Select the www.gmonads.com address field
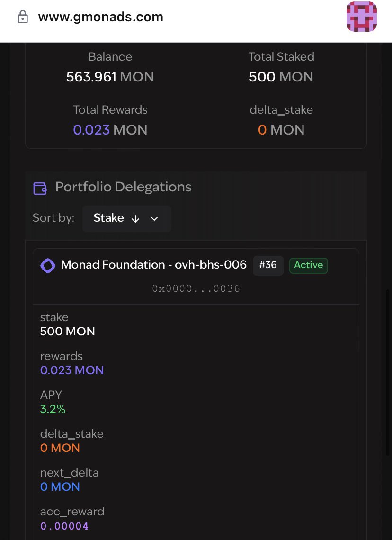This screenshot has width=392, height=540. click(x=100, y=17)
